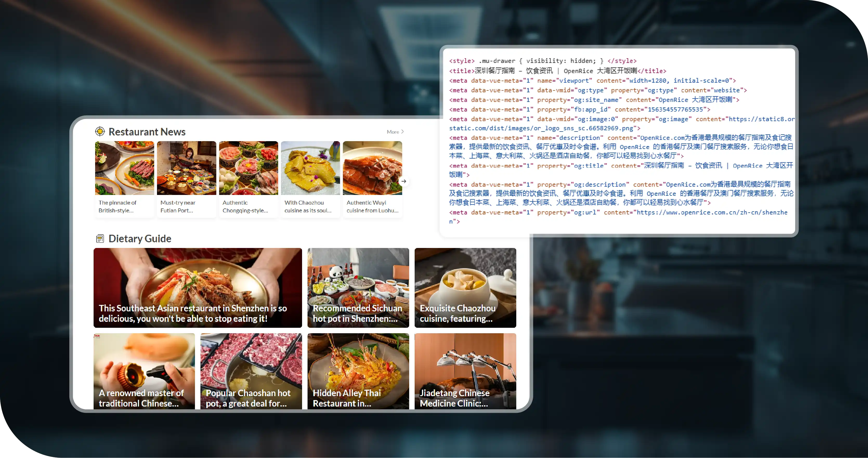Open Jiadetang Chinese Medicine Clinic article
Viewport: 868px width, 458px height.
(465, 371)
